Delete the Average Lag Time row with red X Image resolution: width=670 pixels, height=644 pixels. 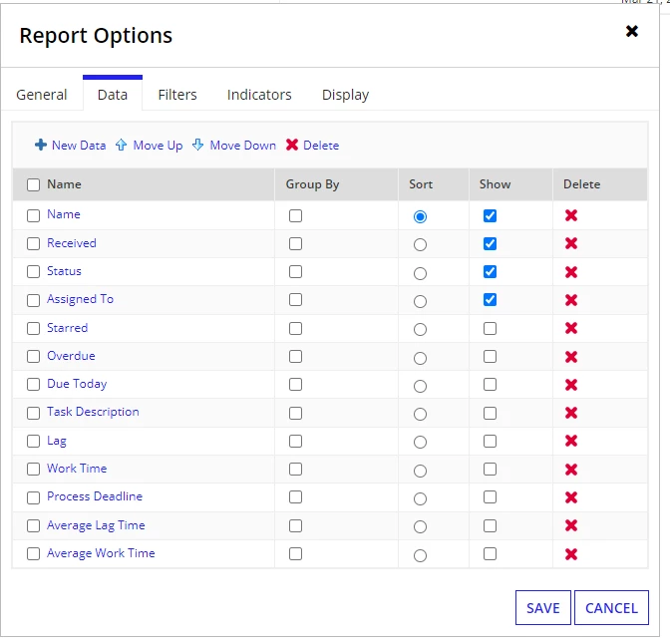tap(571, 525)
